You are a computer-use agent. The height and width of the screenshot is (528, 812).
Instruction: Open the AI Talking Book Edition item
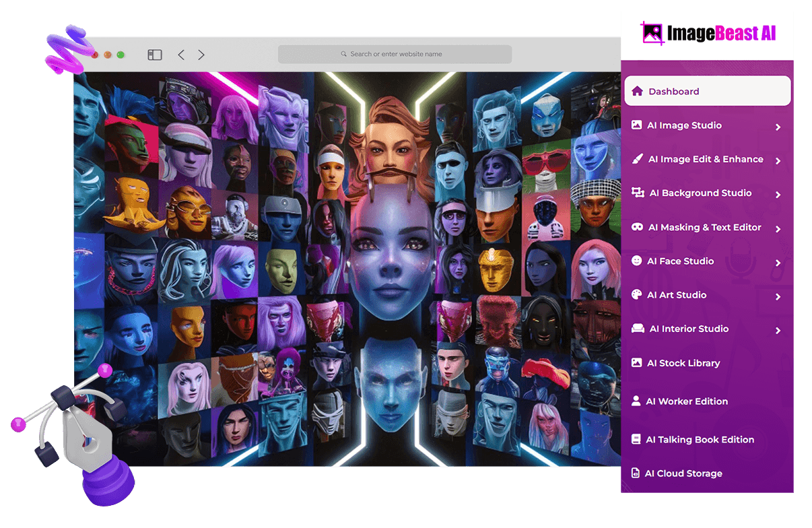click(x=700, y=439)
